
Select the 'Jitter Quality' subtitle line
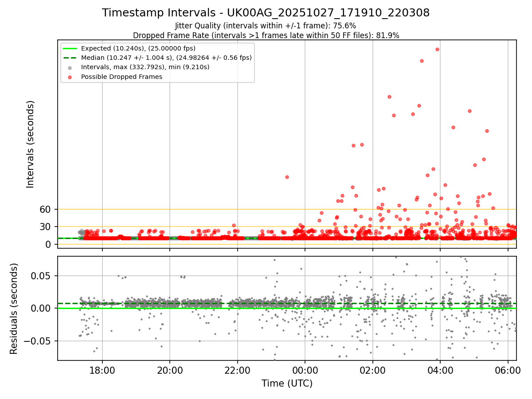[266, 26]
